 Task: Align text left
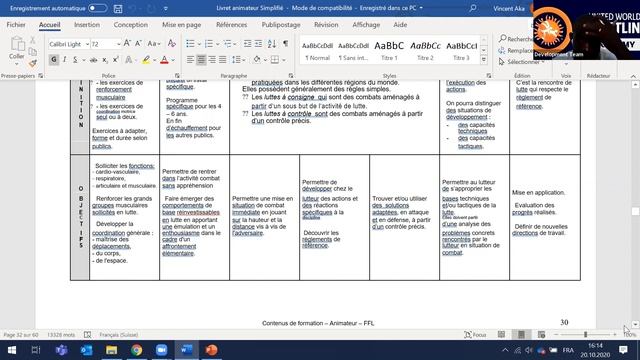pyautogui.click(x=190, y=60)
